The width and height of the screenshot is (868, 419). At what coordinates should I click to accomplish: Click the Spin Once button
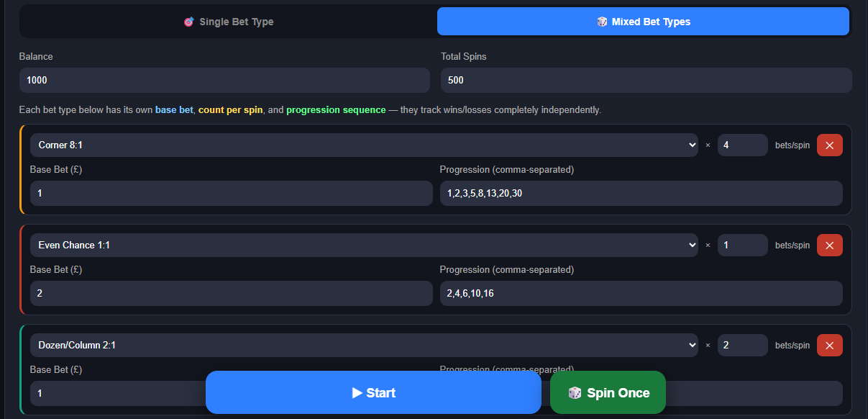(608, 392)
